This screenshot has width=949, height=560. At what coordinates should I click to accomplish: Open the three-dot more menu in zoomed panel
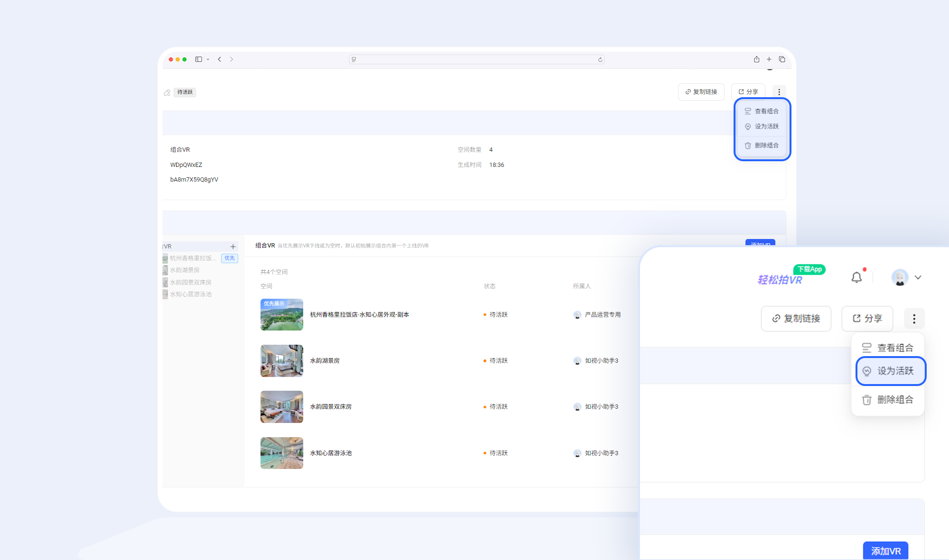coord(914,319)
